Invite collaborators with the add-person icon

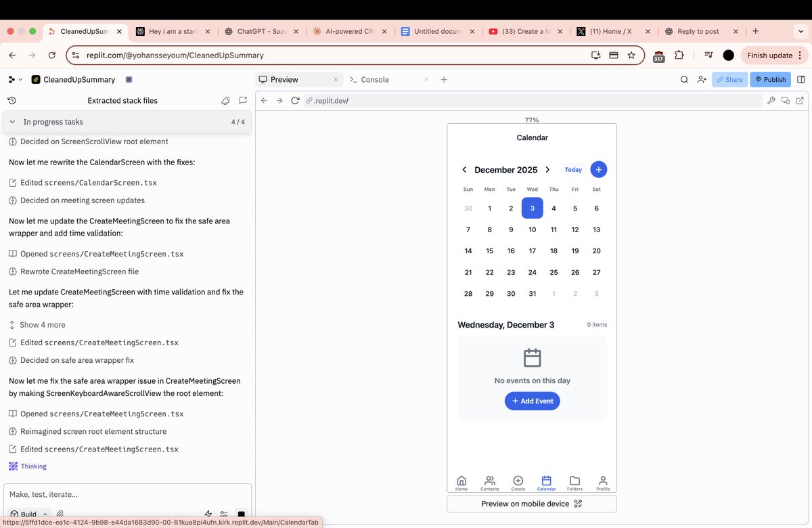pos(701,79)
